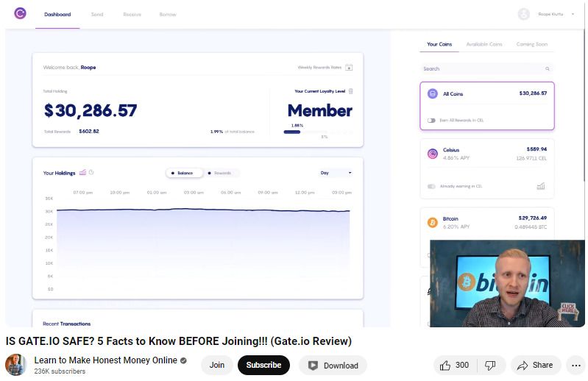Click the 236K subscribers text
The width and height of the screenshot is (588, 381).
[60, 371]
